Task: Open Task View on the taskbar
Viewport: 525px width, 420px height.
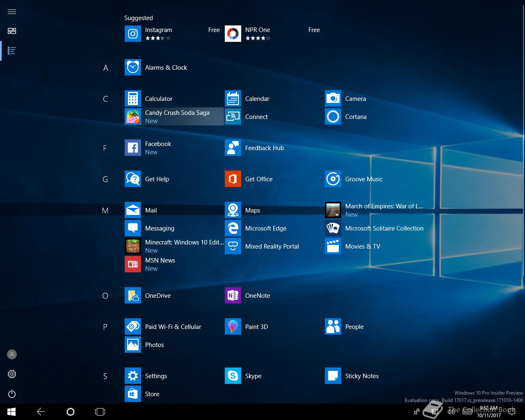Action: click(100, 412)
